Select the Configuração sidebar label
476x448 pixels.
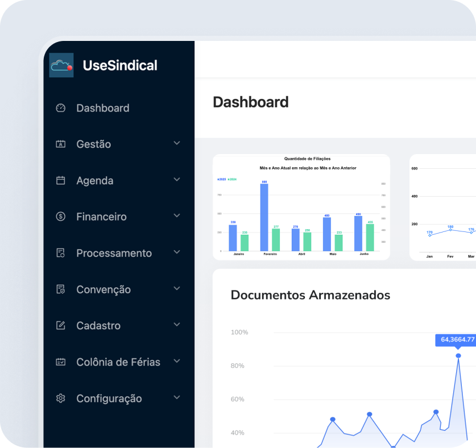[109, 399]
